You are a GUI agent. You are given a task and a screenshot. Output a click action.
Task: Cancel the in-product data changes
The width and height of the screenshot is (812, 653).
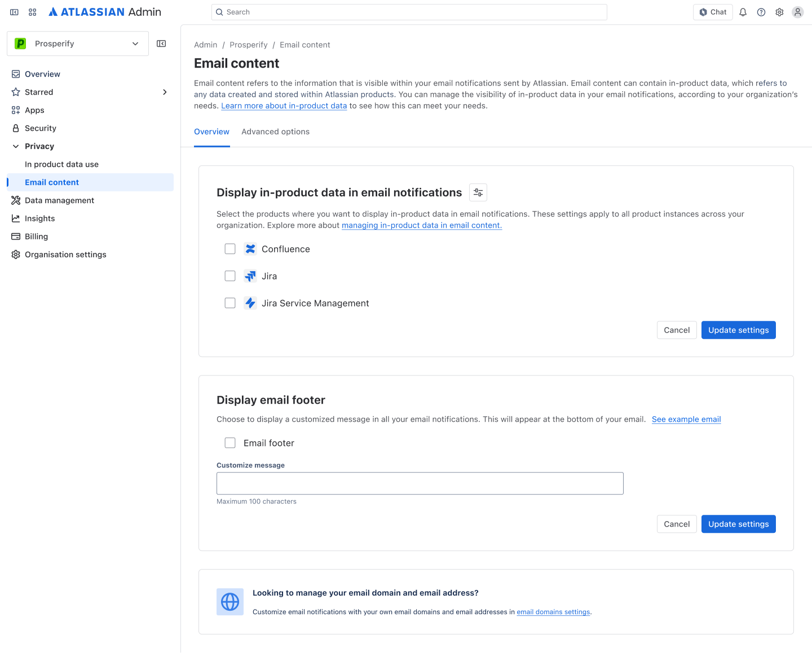pos(677,330)
